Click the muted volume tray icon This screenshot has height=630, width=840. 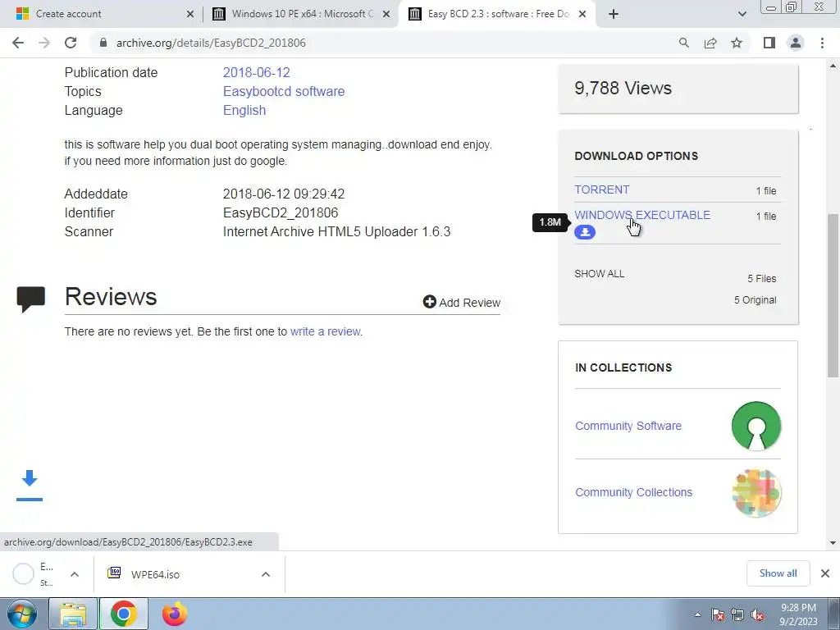(x=757, y=614)
